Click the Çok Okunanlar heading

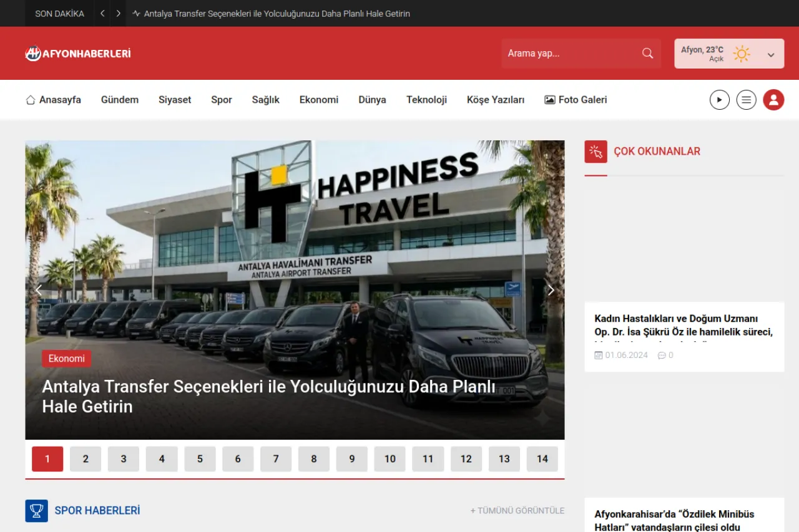click(x=657, y=152)
